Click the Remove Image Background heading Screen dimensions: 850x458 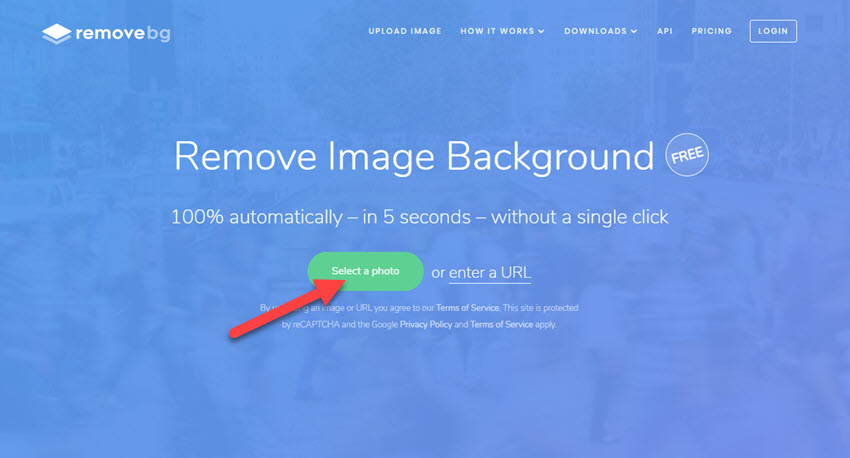[x=414, y=157]
